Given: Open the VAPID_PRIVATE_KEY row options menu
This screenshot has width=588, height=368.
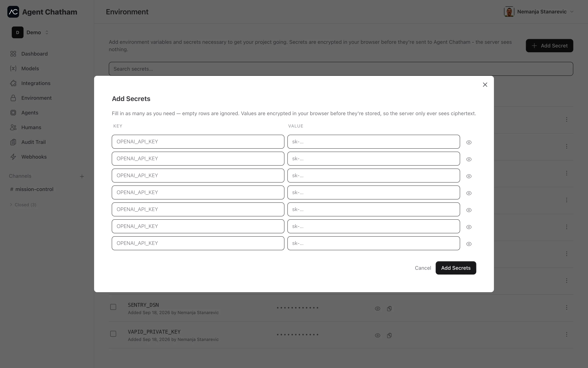Looking at the screenshot, I should click(566, 334).
